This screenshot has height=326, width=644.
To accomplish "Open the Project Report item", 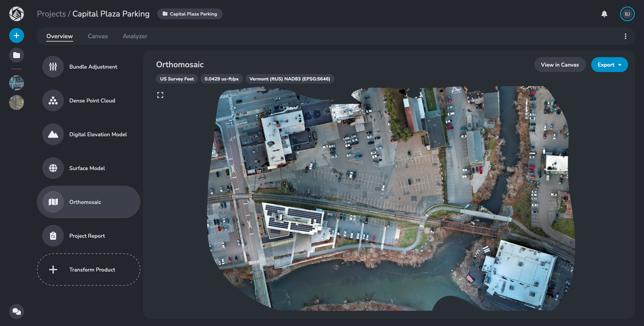I will (87, 236).
